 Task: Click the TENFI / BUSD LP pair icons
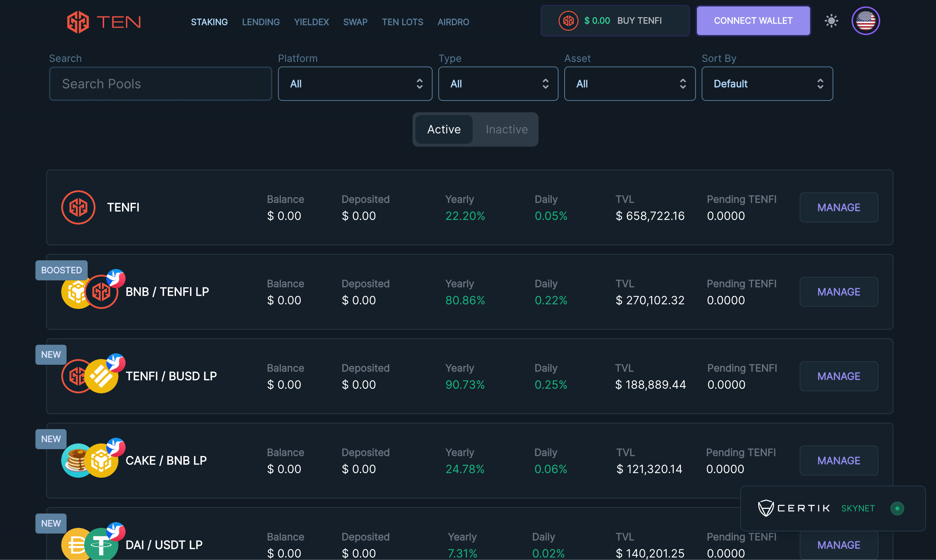point(93,374)
